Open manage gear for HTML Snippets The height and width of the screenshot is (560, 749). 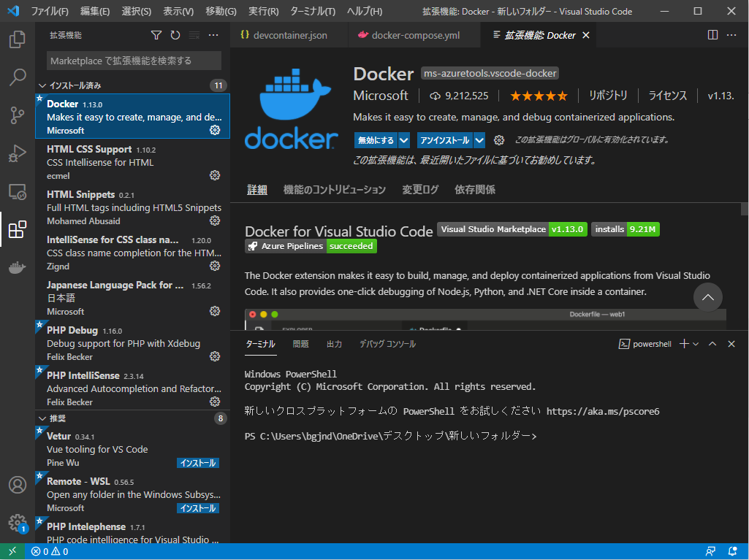(215, 220)
